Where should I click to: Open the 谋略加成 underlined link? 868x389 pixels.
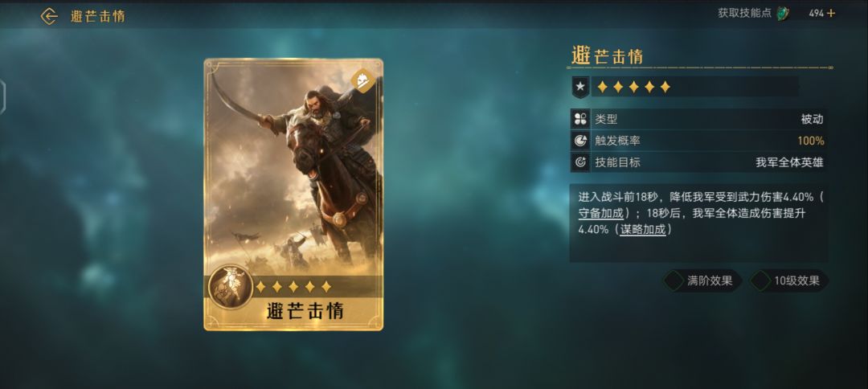(643, 229)
